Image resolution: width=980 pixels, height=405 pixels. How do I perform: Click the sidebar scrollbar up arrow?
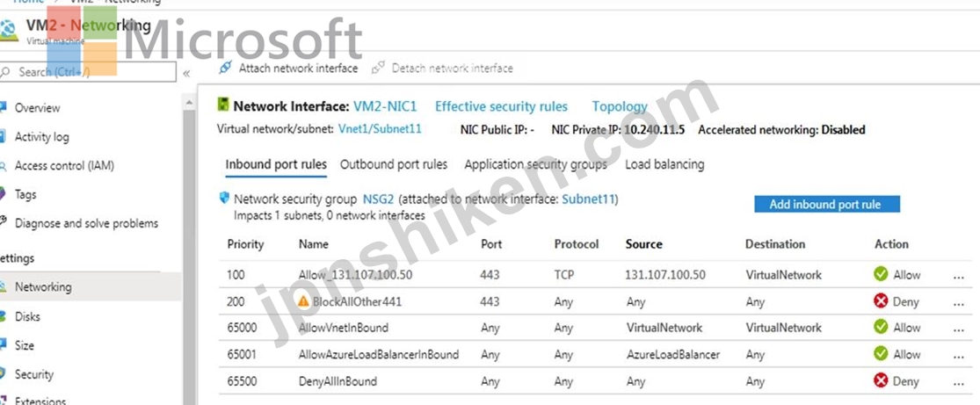click(x=190, y=102)
